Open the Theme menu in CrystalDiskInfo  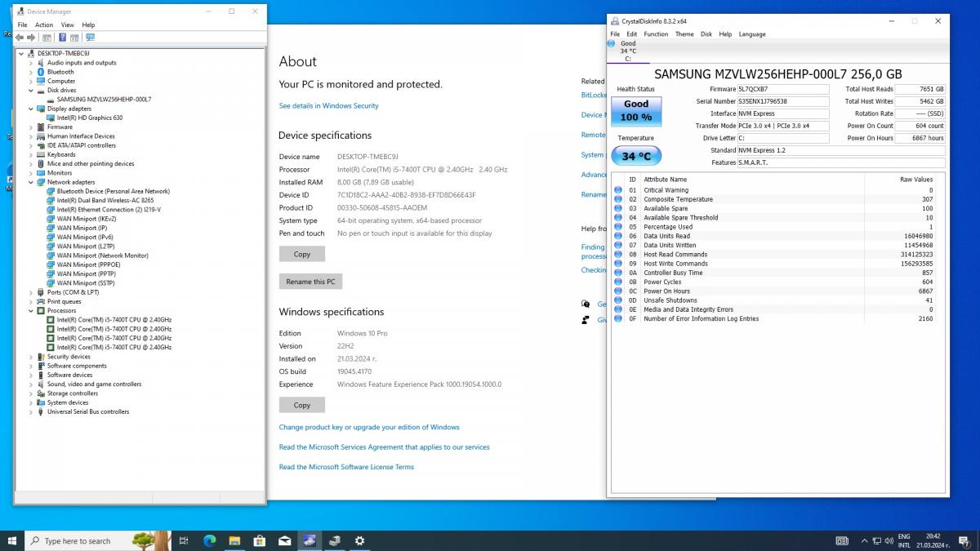(684, 34)
